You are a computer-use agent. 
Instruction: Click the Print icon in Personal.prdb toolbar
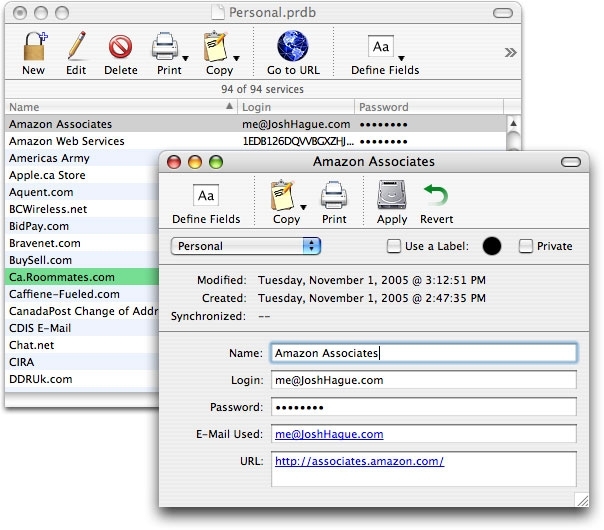(165, 47)
